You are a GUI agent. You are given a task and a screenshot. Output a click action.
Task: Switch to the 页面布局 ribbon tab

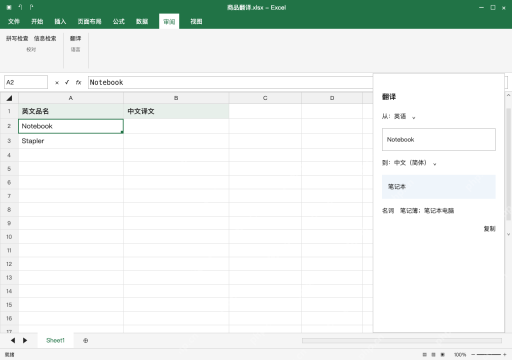(89, 22)
